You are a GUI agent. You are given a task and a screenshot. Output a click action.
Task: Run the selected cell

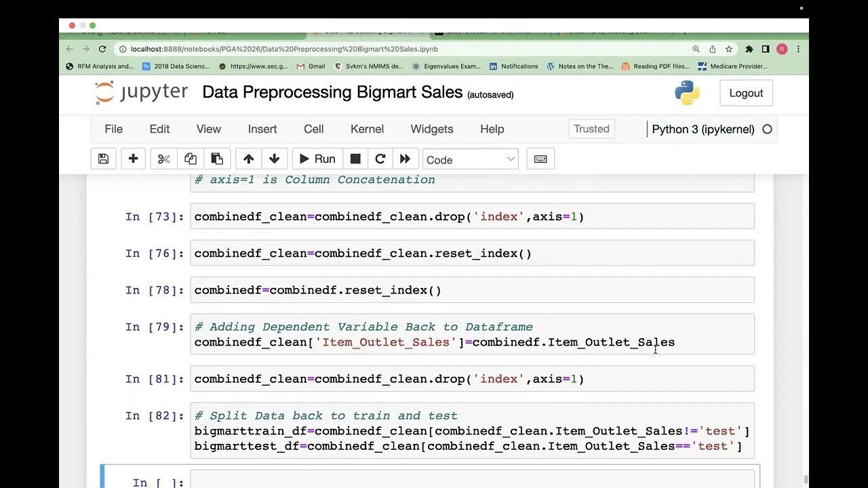pyautogui.click(x=317, y=159)
